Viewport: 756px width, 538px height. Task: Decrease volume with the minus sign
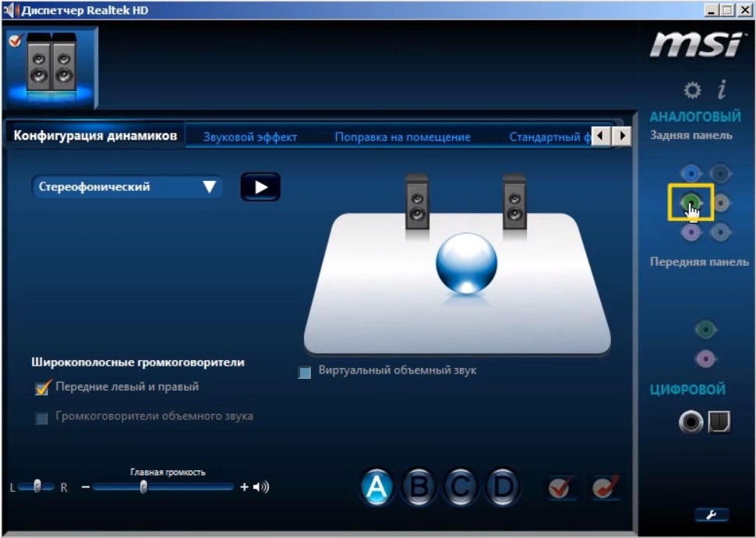(x=85, y=487)
